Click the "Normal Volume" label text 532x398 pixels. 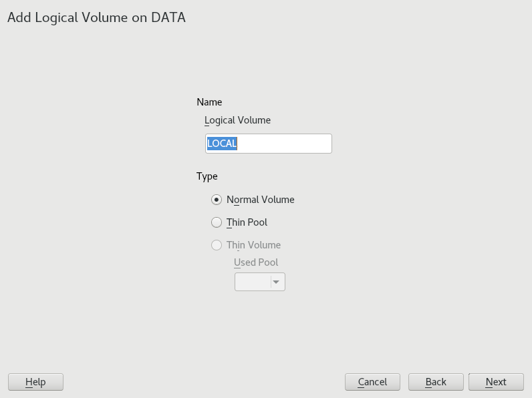pyautogui.click(x=260, y=200)
